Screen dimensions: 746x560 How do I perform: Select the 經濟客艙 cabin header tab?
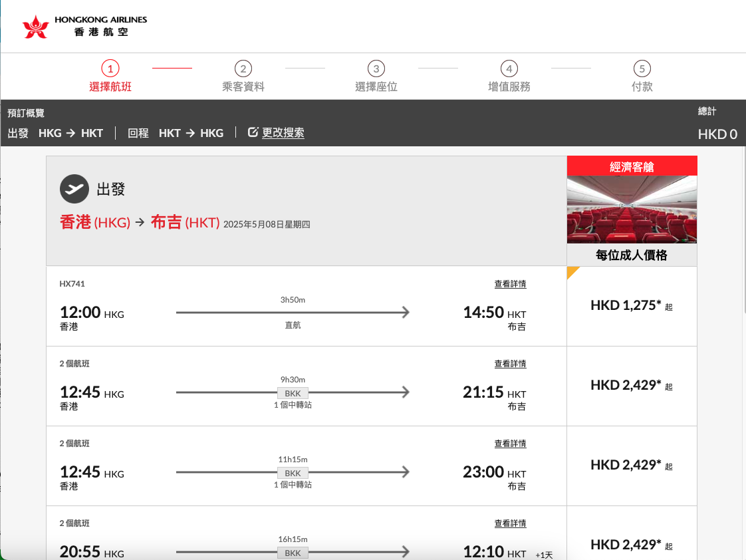[x=632, y=166]
